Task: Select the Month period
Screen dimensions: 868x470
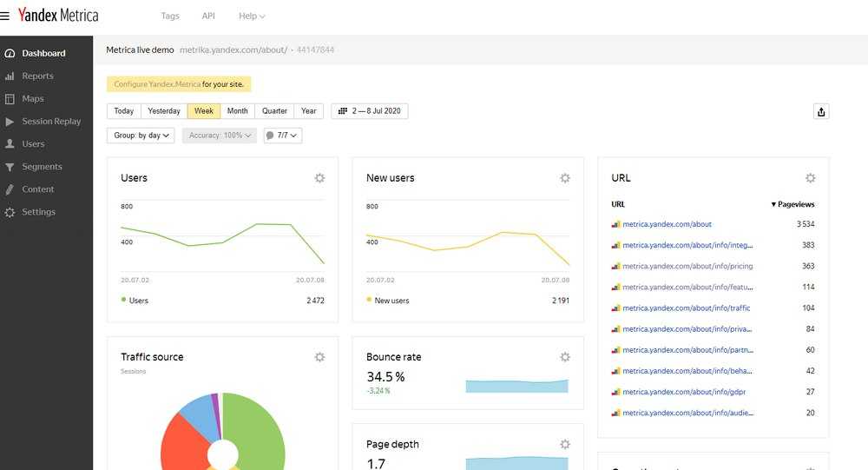Action: [238, 111]
